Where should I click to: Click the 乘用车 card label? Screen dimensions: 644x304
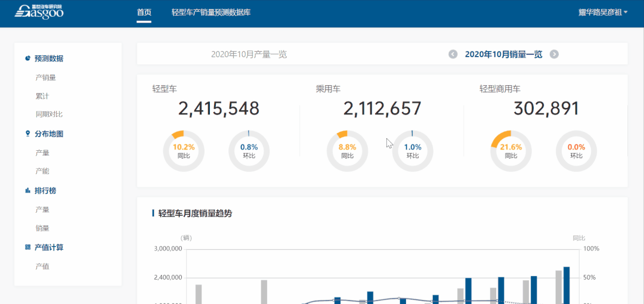[328, 88]
